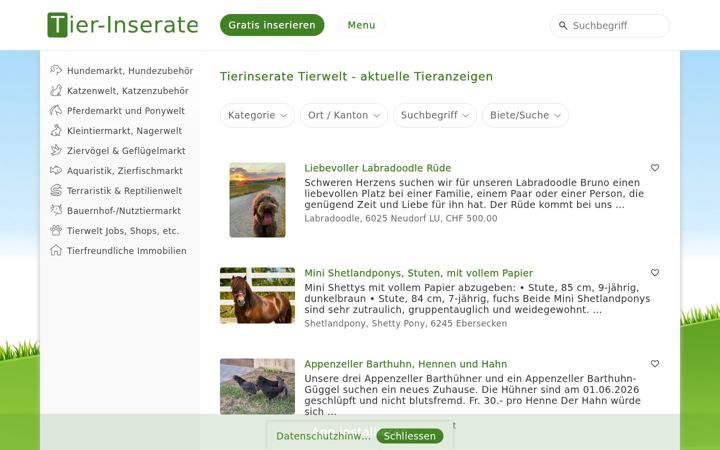The height and width of the screenshot is (450, 720).
Task: Open the Menu button in header
Action: [x=361, y=25]
